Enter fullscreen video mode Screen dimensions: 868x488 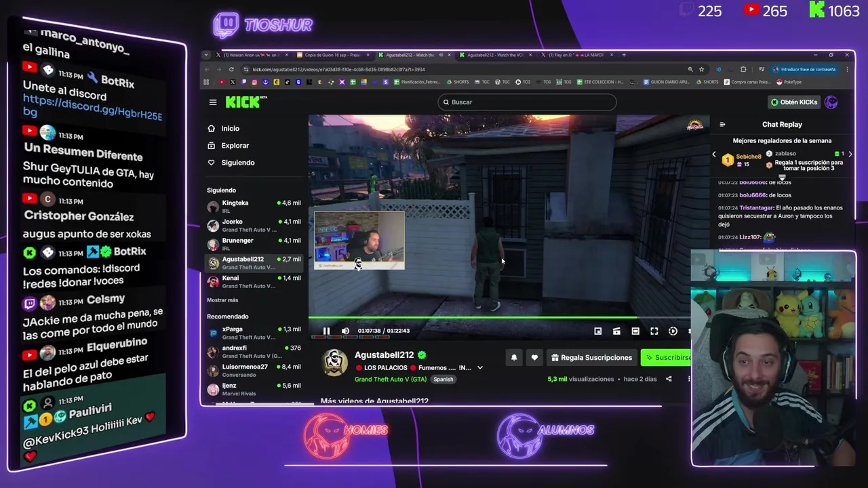coord(654,331)
